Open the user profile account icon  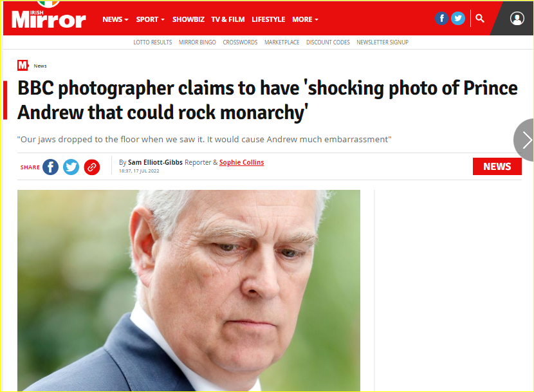tap(517, 19)
